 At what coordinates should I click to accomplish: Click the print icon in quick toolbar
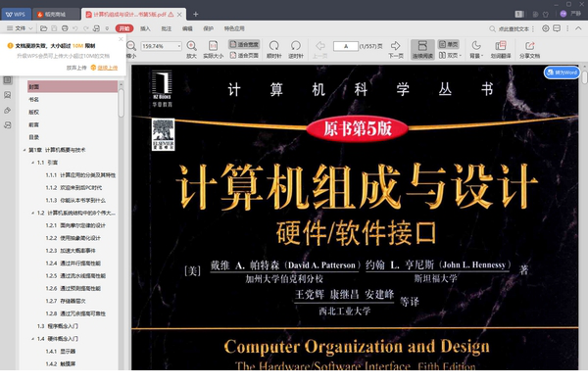click(x=65, y=28)
